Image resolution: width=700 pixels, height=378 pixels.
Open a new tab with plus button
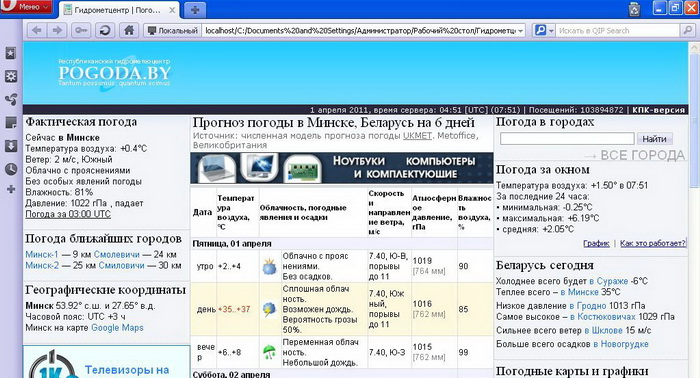click(195, 10)
